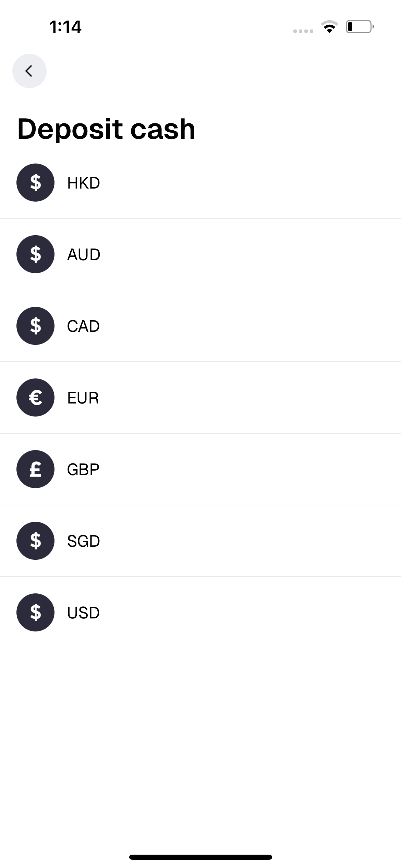Click the HKD dollar sign icon
401x868 pixels.
tap(35, 182)
